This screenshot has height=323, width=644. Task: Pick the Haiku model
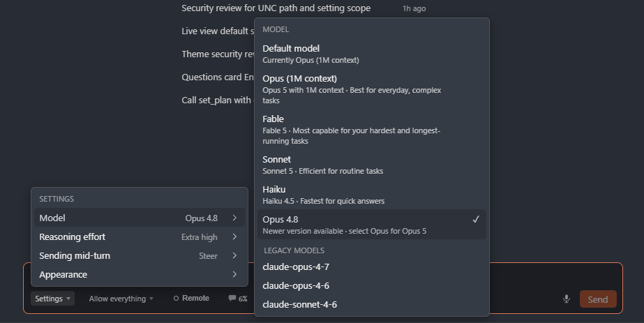[x=372, y=195]
